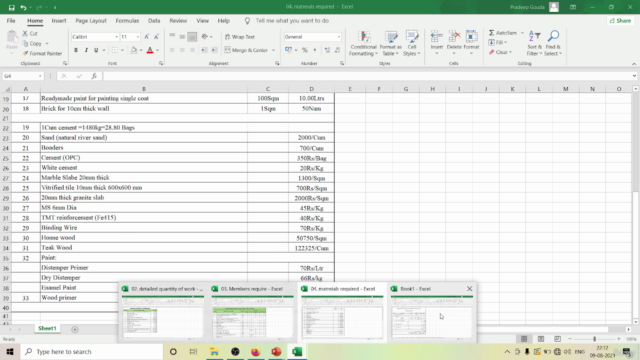Align text to the right
This screenshot has height=360, width=640.
(x=192, y=50)
